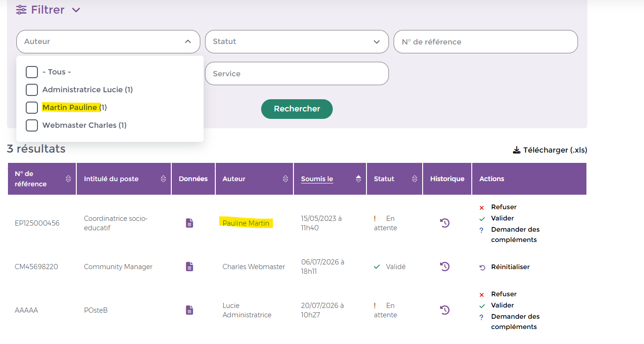Image resolution: width=644 pixels, height=344 pixels.
Task: Click the '3 résultats' count text
Action: tap(36, 149)
